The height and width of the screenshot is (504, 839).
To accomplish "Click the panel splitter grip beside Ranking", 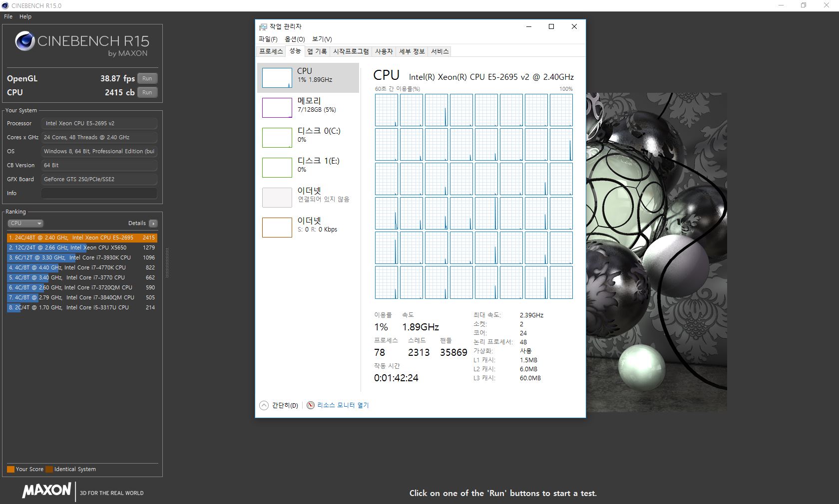I will click(x=167, y=262).
